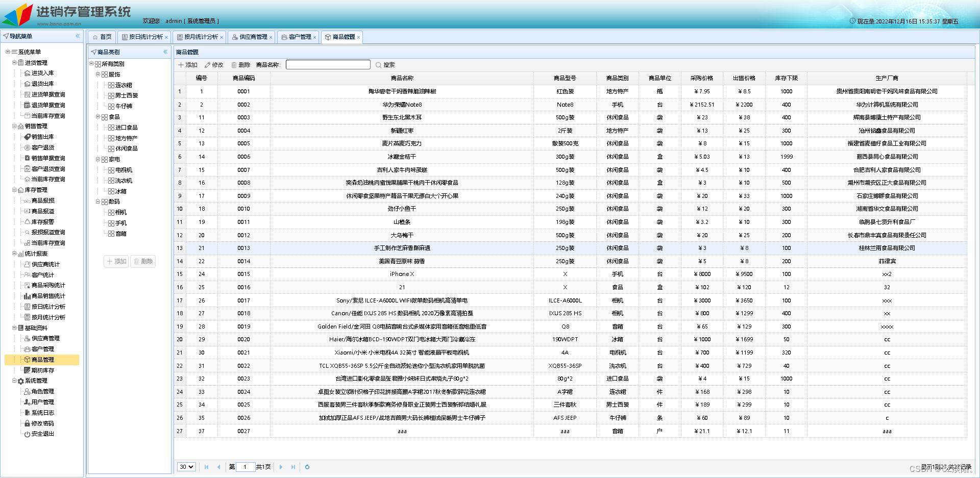Viewport: 980px width, 478px height.
Task: Open 商品报溢 under 库存管理
Action: (x=42, y=211)
